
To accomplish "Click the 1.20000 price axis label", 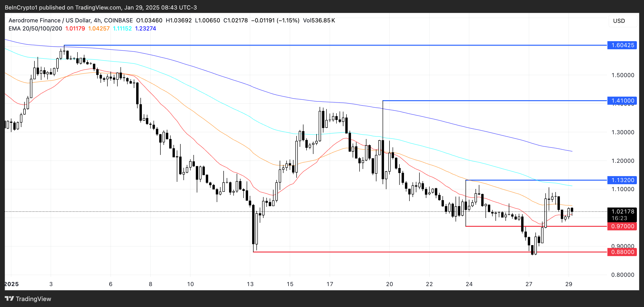I will [x=623, y=161].
